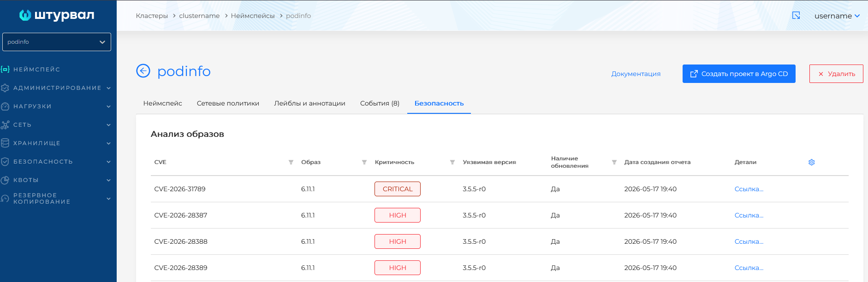Expand Хранилище section chevron
868x282 pixels.
click(x=109, y=143)
